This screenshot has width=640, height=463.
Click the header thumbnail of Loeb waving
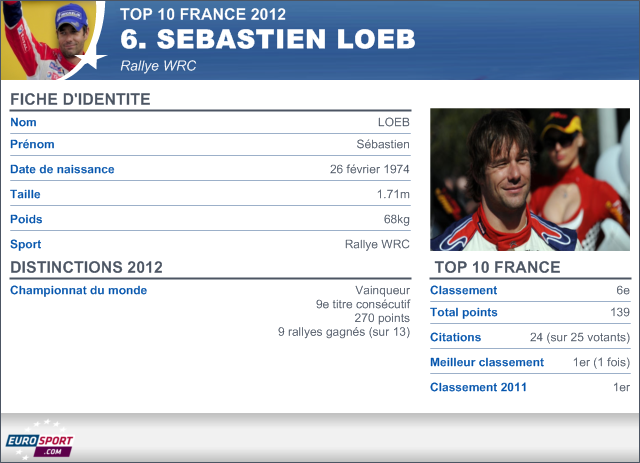(x=51, y=40)
